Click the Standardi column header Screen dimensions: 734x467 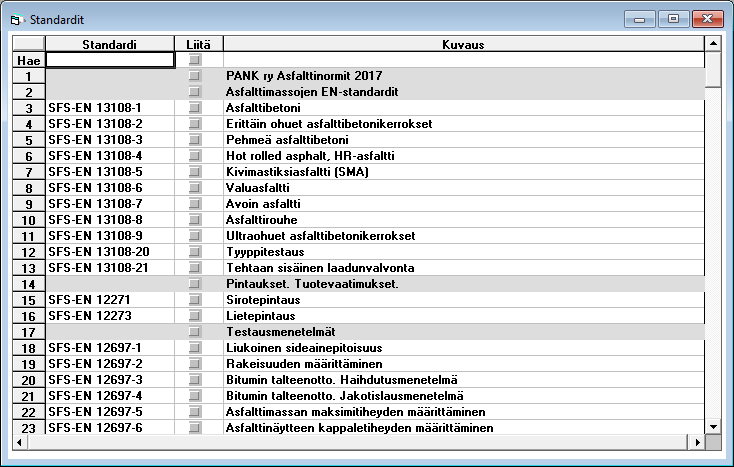click(110, 44)
